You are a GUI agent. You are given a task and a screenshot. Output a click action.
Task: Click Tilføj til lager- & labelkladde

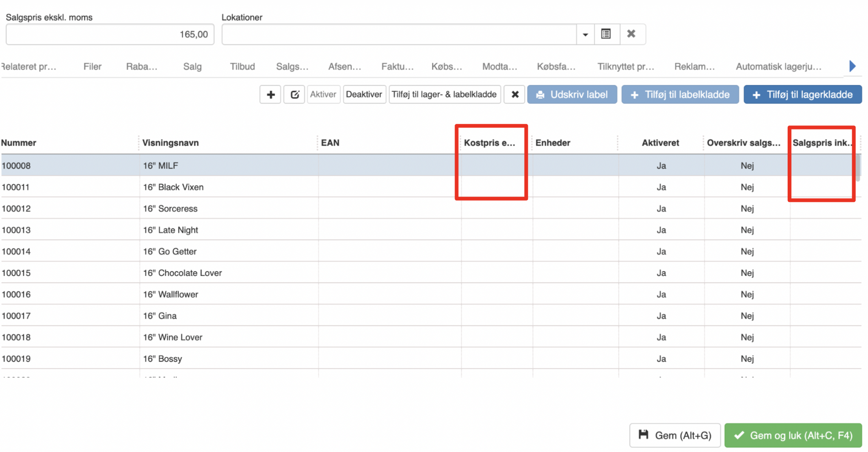click(x=444, y=94)
